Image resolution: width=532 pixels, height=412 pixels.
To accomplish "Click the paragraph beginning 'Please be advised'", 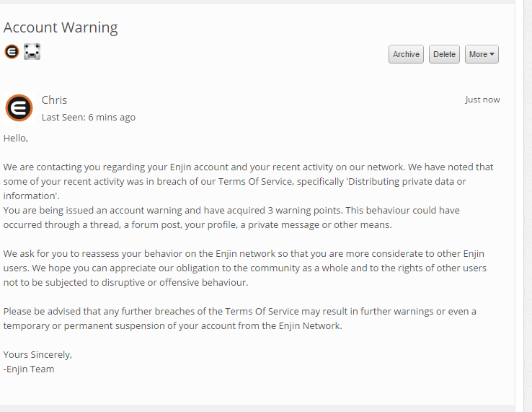I will click(x=240, y=319).
